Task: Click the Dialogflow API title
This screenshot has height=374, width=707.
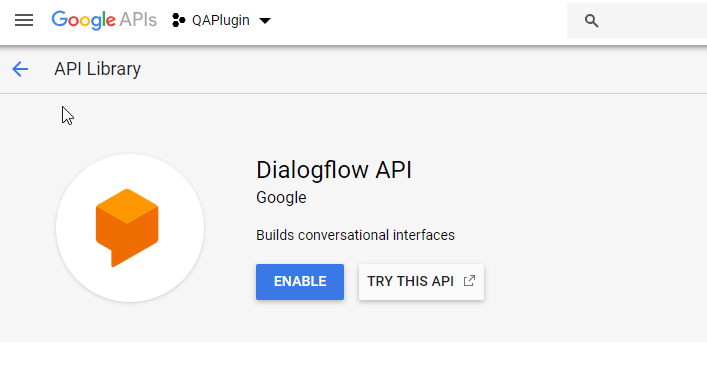Action: (x=334, y=170)
